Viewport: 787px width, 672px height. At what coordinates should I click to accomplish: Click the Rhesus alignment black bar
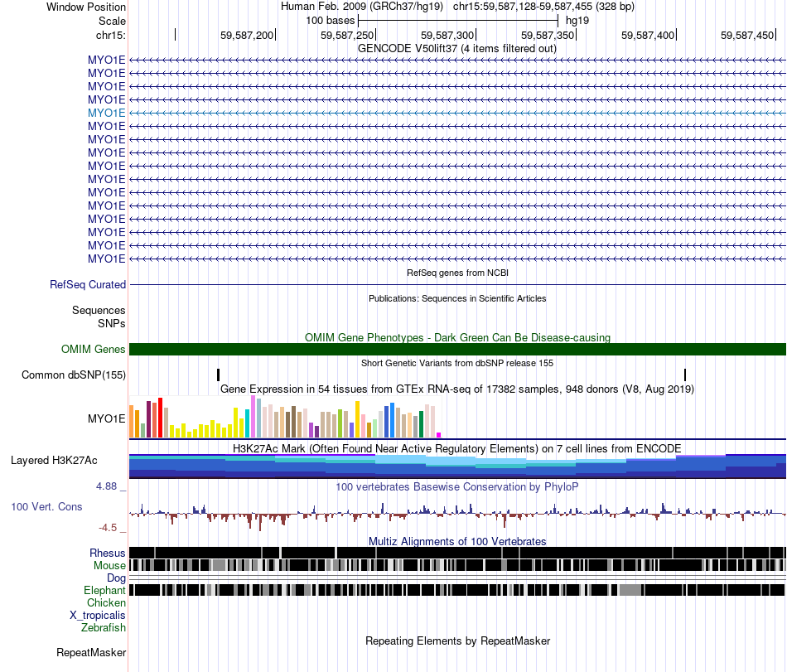457,553
